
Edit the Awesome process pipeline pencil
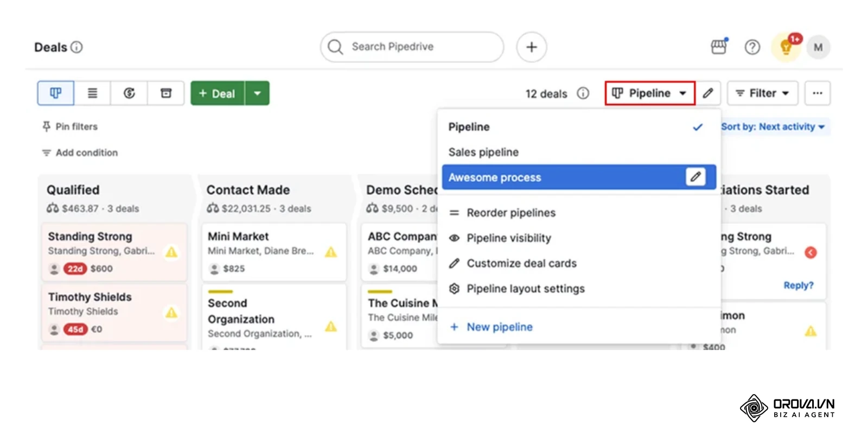pyautogui.click(x=695, y=177)
